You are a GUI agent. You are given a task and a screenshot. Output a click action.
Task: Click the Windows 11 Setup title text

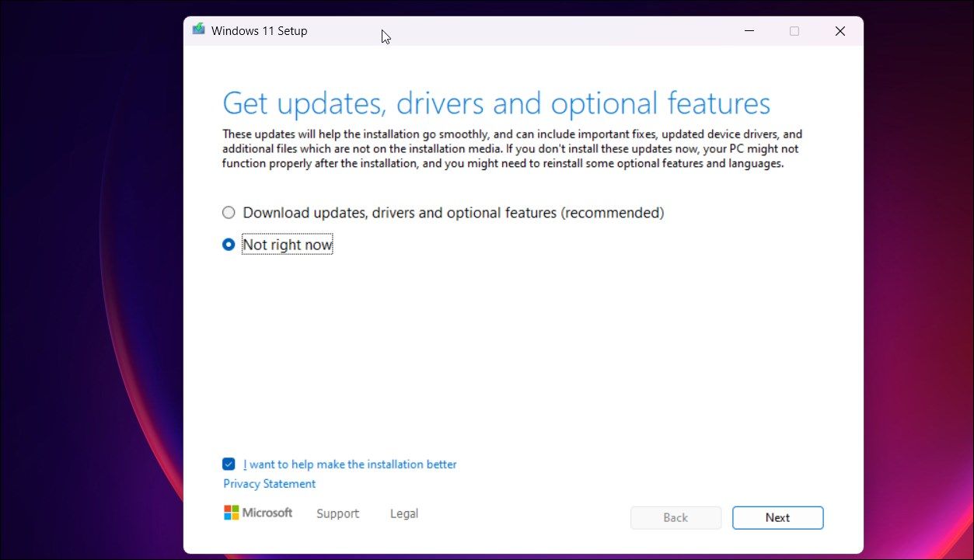(x=260, y=31)
